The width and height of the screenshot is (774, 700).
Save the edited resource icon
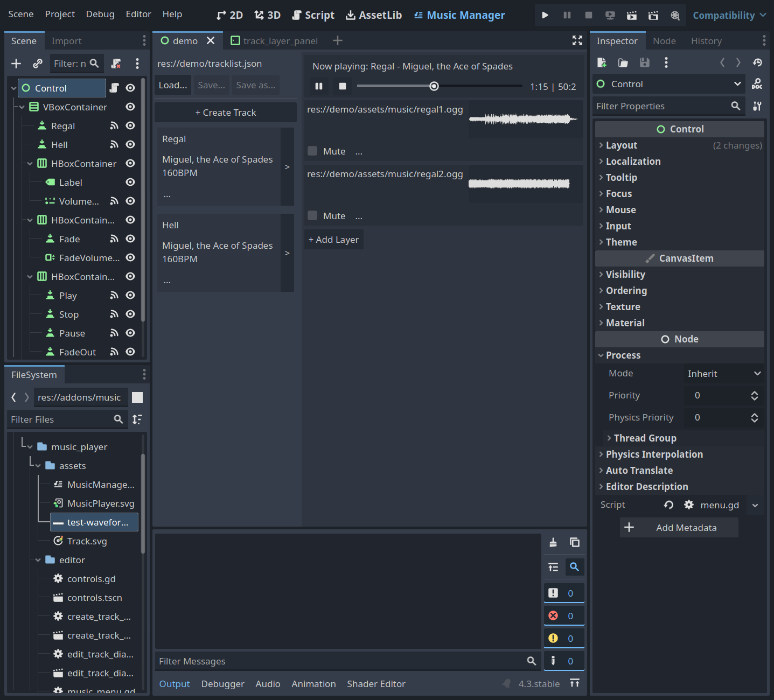[x=644, y=62]
